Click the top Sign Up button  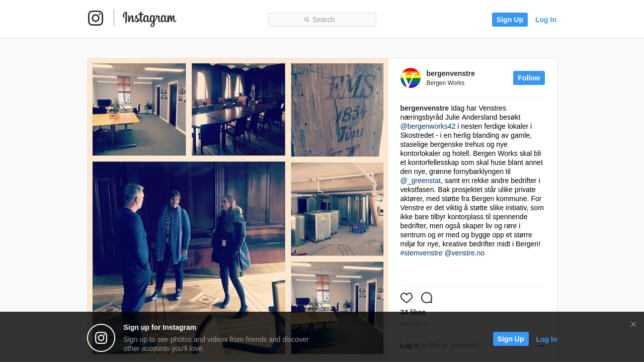(x=510, y=20)
